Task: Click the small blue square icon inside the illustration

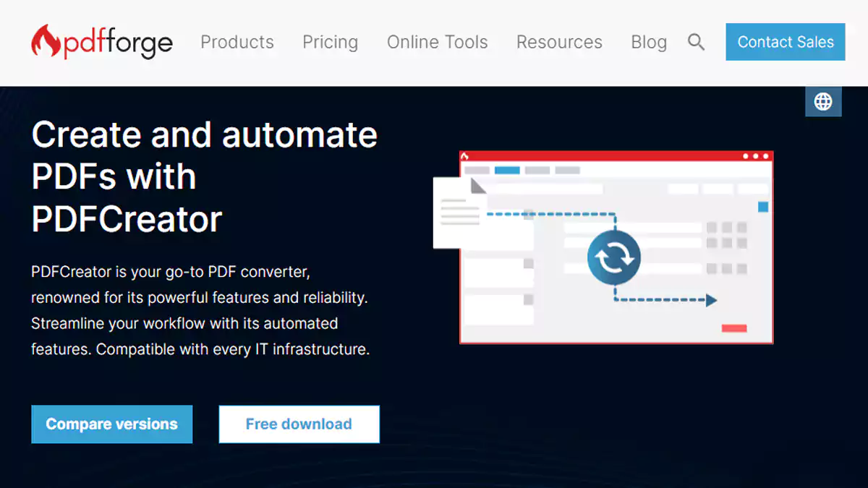Action: coord(764,207)
